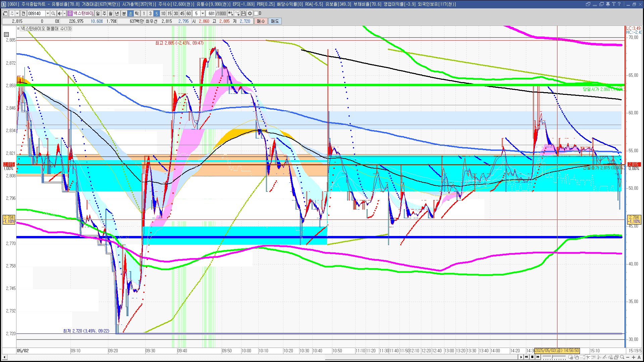This screenshot has height=362, width=644.
Task: Toggle the D checkbox in toolbar
Action: point(256,13)
